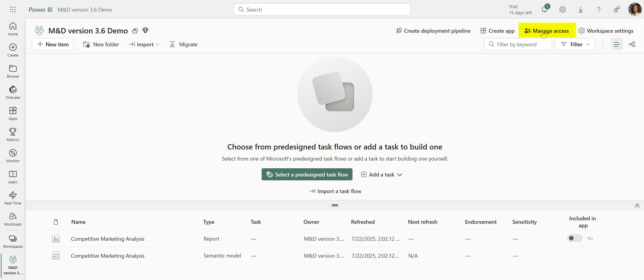
Task: Click Import a task flow link
Action: click(x=335, y=191)
